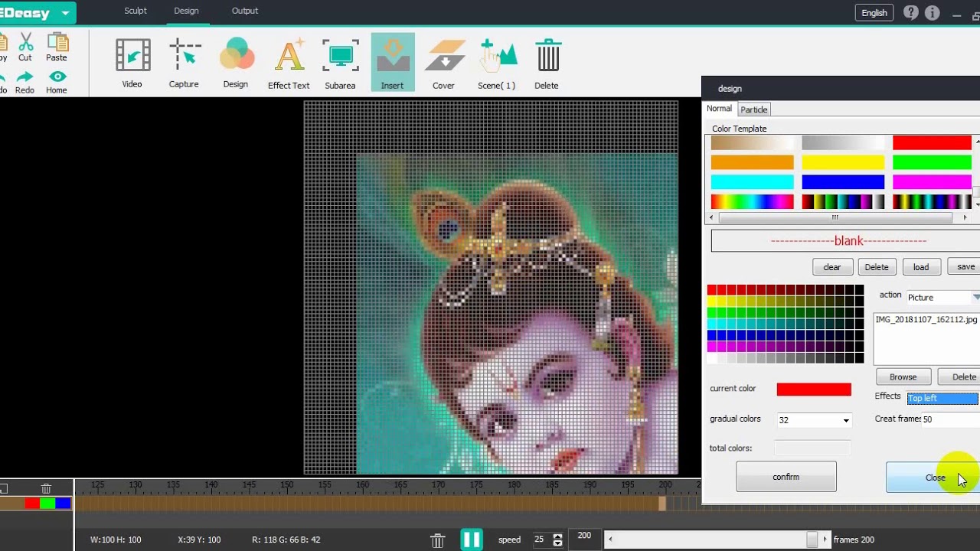980x551 pixels.
Task: Activate the Insert tool
Action: (392, 64)
